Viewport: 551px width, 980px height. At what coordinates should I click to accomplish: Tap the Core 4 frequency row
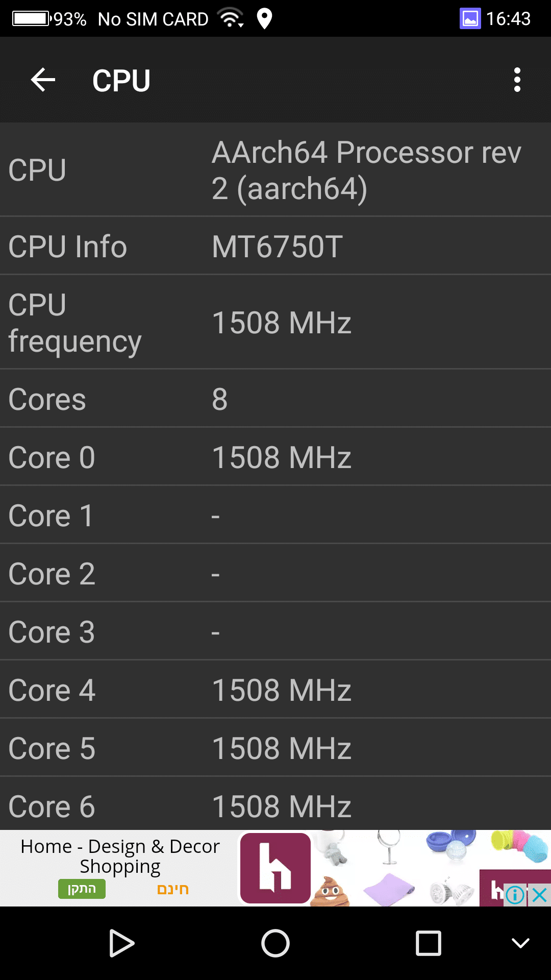[275, 690]
